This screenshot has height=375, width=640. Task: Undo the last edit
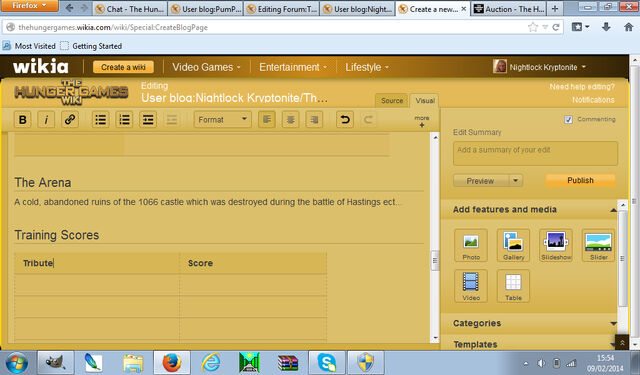coord(345,120)
